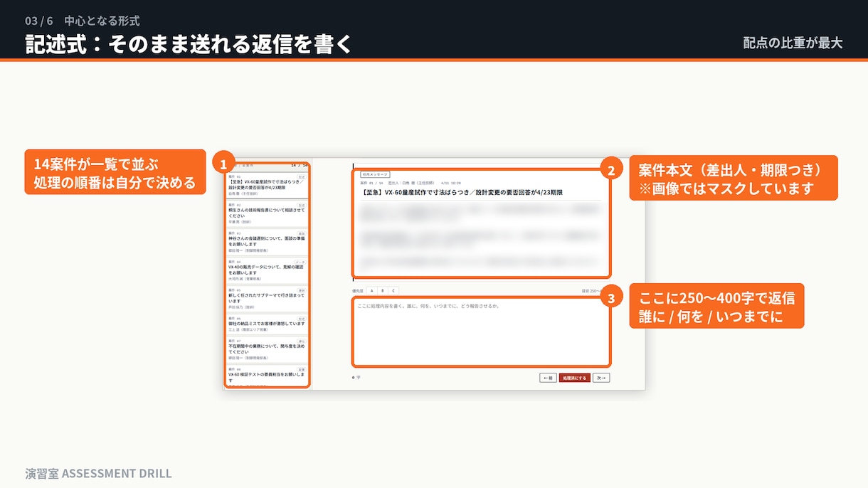Focus the reply text area ここに処理内容を書く

(481, 332)
